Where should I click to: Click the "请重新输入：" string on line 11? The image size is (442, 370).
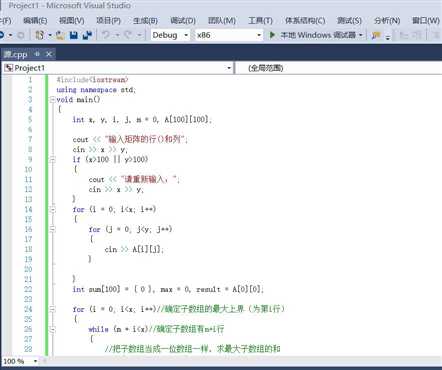pyautogui.click(x=149, y=179)
